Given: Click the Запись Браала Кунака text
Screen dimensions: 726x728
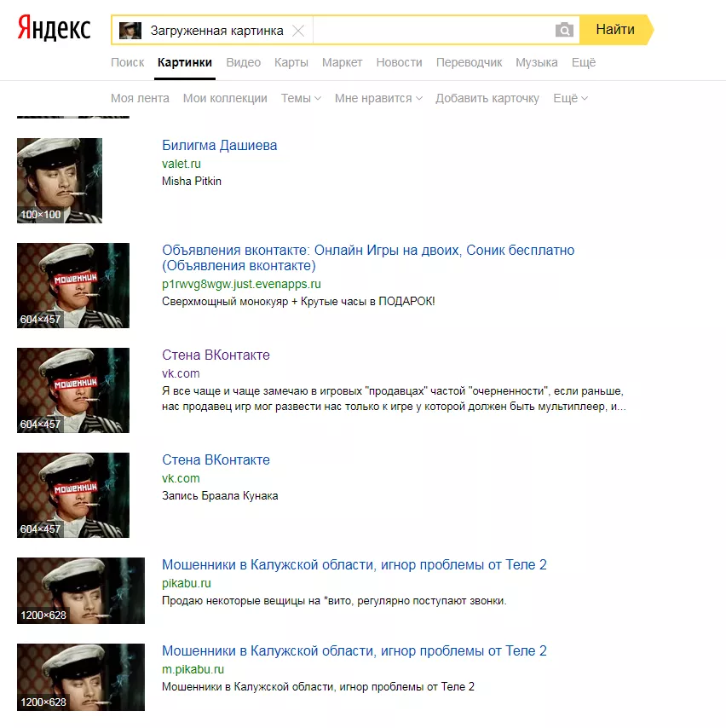Looking at the screenshot, I should [x=220, y=496].
